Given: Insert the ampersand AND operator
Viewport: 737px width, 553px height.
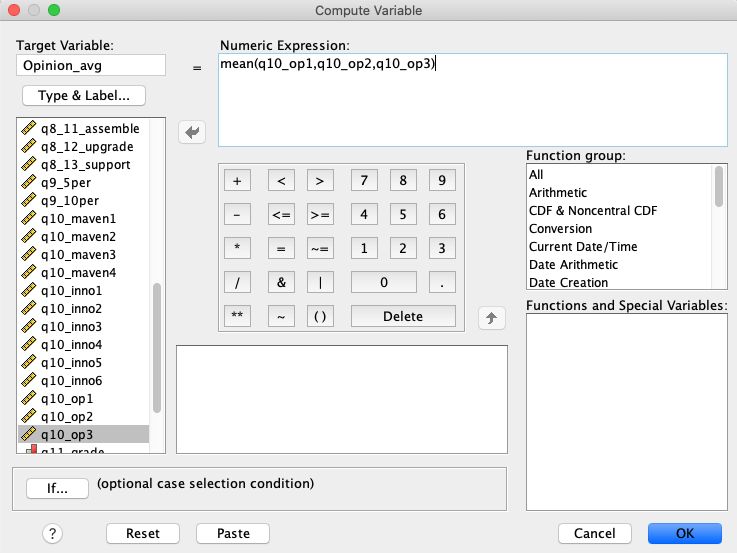Looking at the screenshot, I should (x=281, y=282).
